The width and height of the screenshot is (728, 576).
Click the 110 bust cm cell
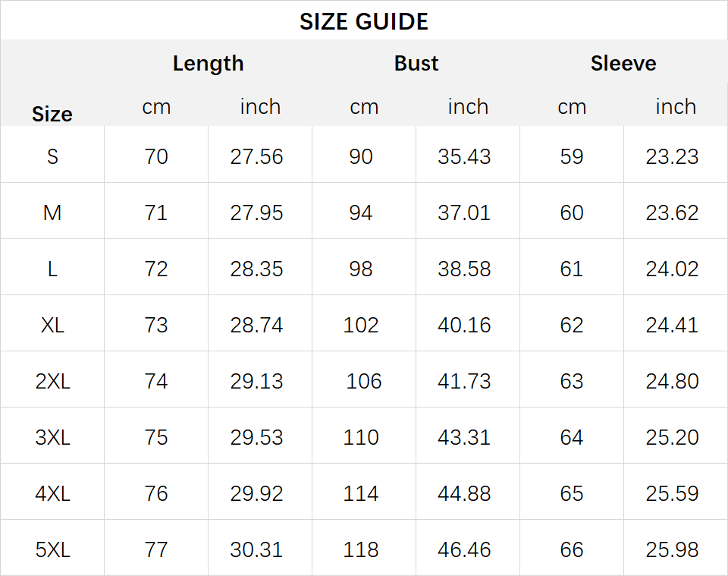(361, 438)
